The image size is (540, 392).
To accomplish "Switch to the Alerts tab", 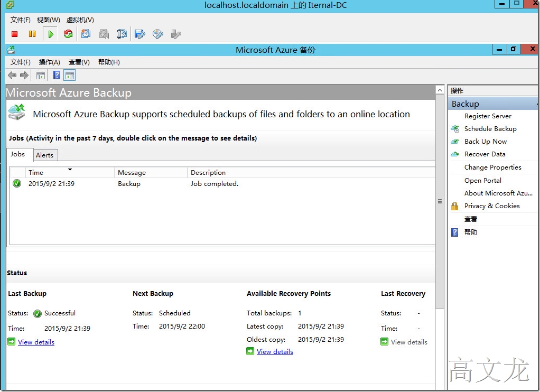I will tap(45, 155).
